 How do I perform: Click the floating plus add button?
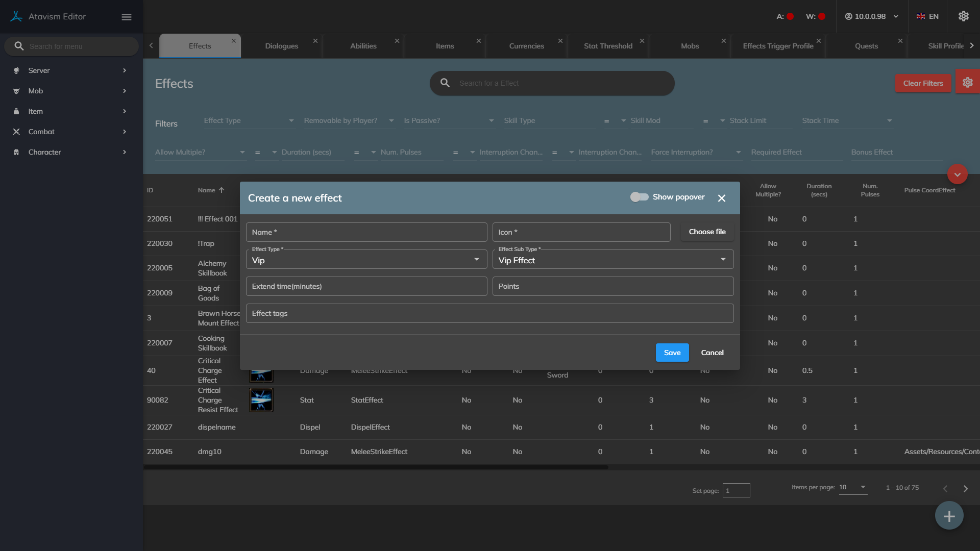[x=949, y=516]
